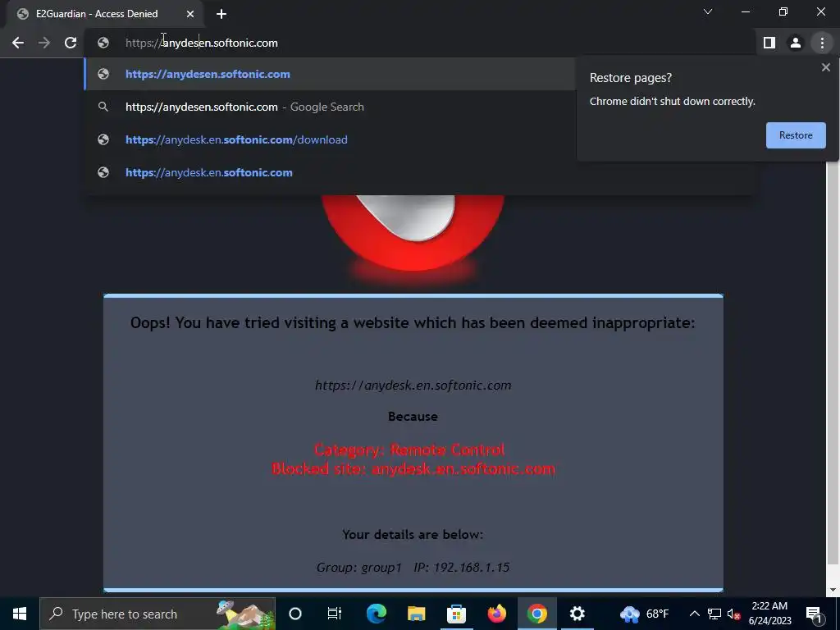Launch Microsoft Edge from the taskbar
840x630 pixels.
pos(376,614)
